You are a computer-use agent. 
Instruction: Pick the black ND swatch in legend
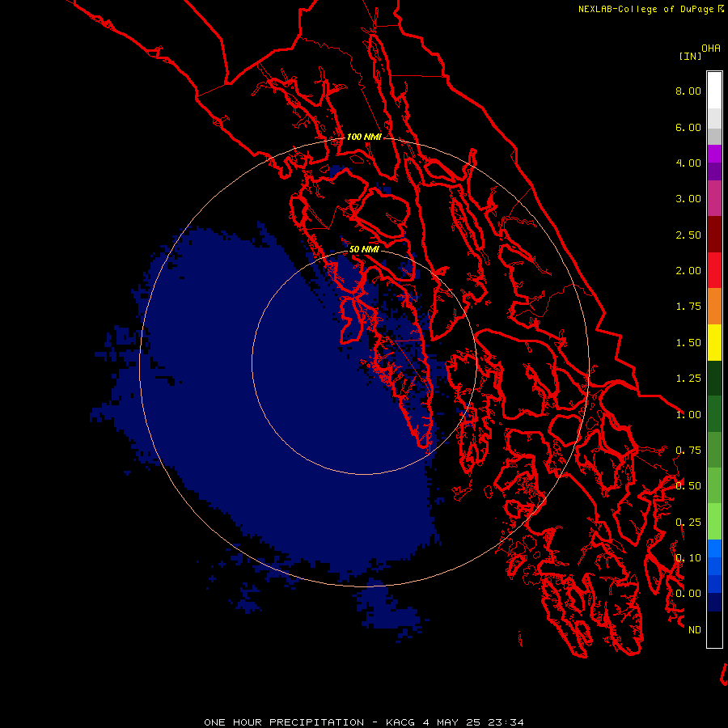coord(714,629)
